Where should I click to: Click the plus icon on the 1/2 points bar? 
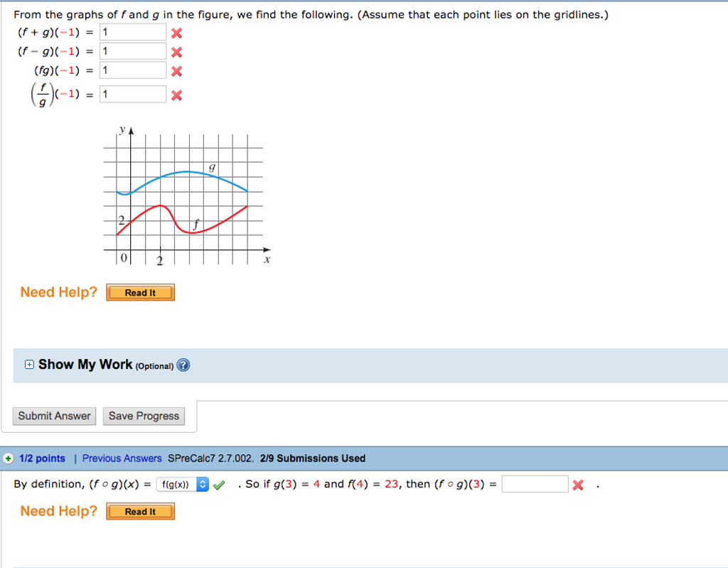6,458
